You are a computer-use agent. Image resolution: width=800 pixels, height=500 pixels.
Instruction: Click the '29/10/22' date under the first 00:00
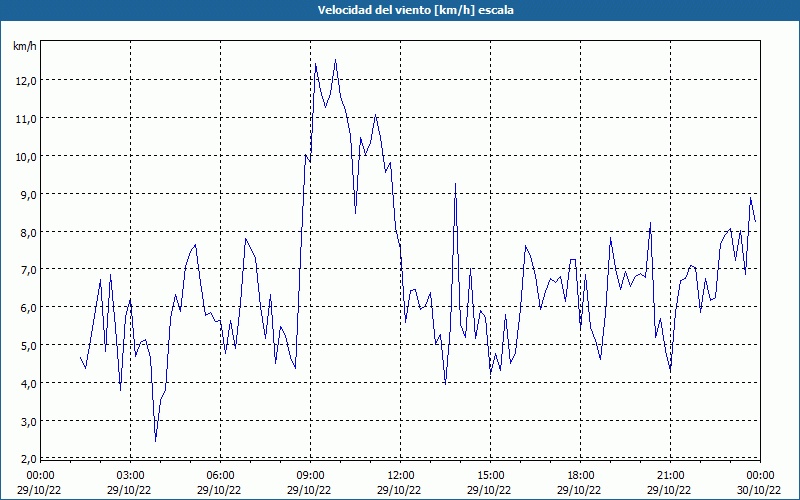[39, 490]
